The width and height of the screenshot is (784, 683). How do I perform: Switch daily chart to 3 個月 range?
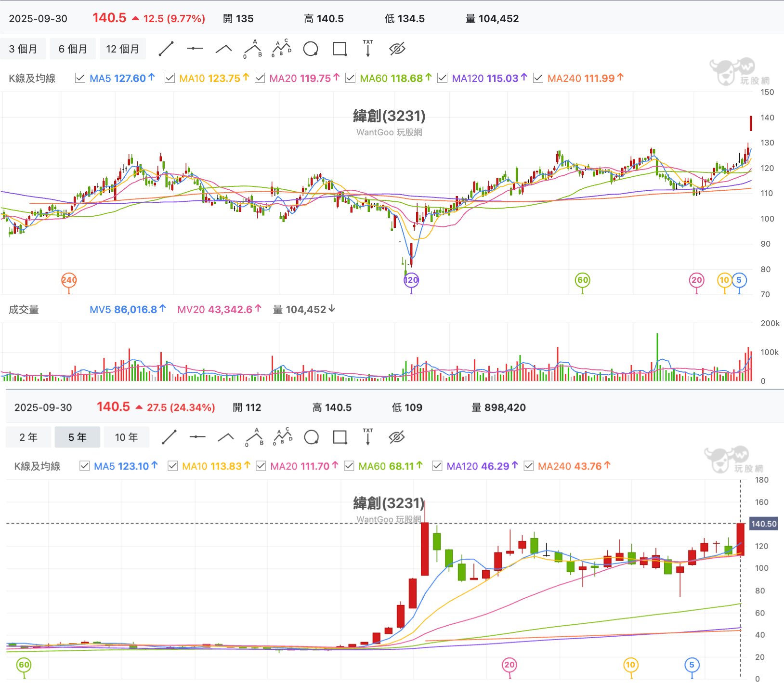[23, 49]
